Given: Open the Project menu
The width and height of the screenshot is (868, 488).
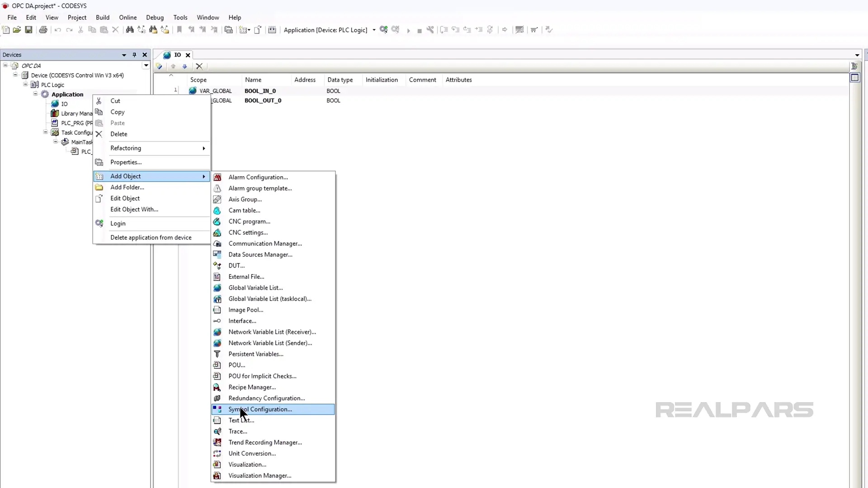Looking at the screenshot, I should tap(77, 17).
